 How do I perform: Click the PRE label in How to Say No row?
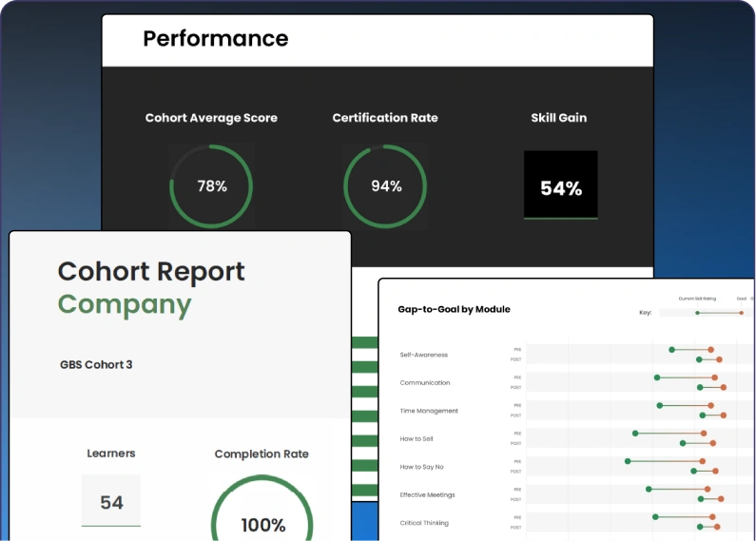pyautogui.click(x=517, y=461)
